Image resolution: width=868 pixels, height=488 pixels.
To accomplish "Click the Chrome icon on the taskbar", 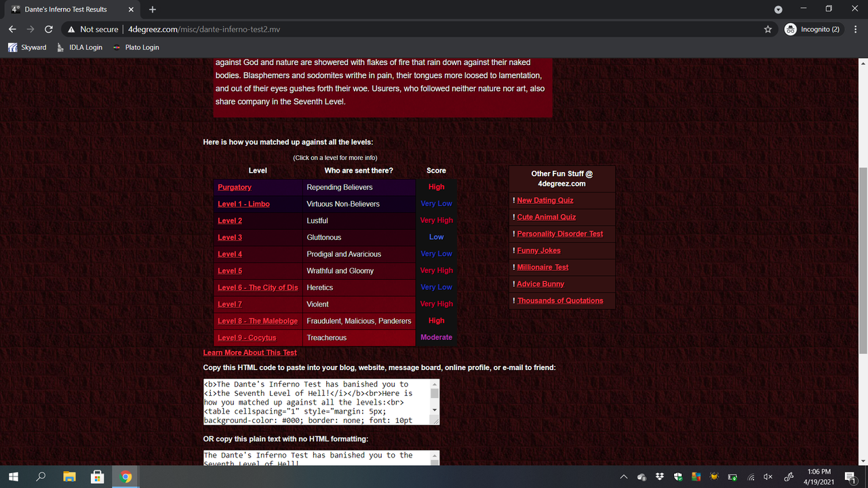I will 125,476.
